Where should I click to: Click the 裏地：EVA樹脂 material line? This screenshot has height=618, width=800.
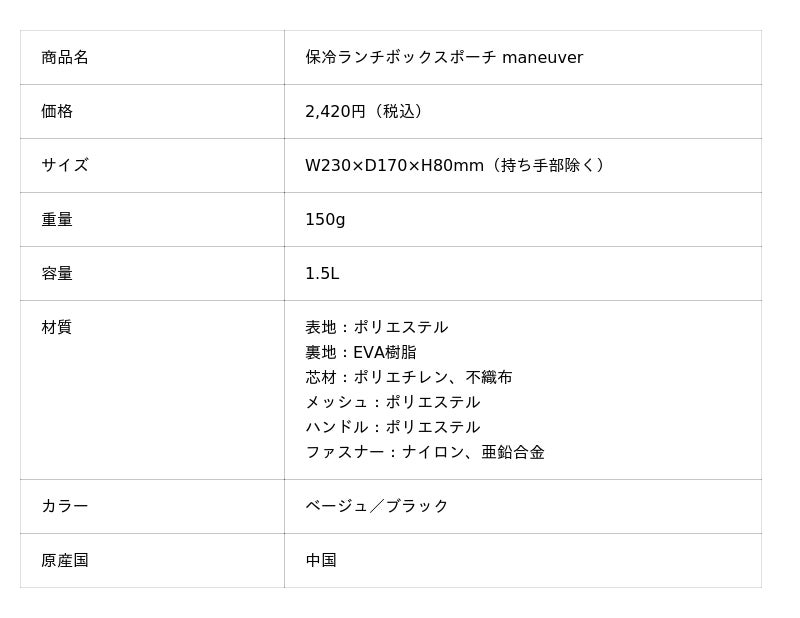pos(360,352)
